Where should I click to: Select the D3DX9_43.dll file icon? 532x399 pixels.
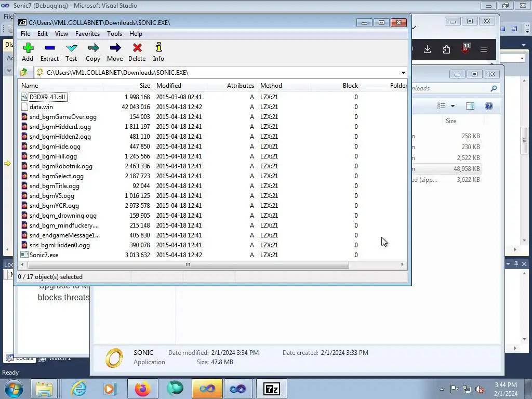tap(24, 97)
